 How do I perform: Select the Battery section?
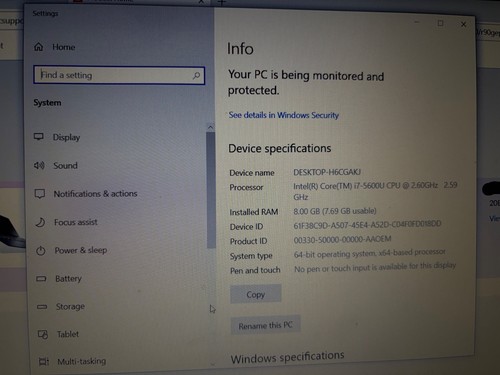coord(68,279)
